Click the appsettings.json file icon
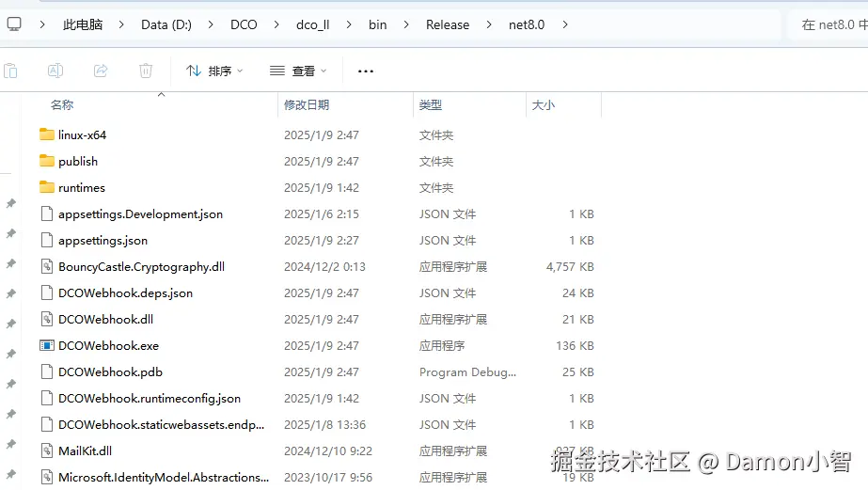The image size is (868, 490). click(x=47, y=240)
